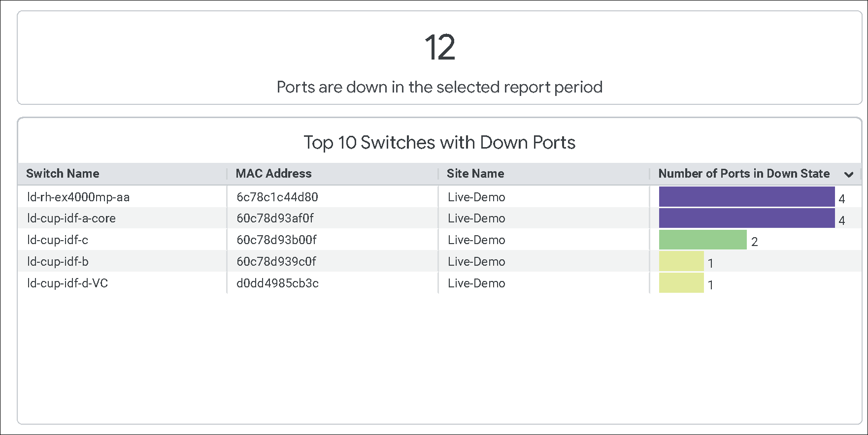Click the Top 10 Switches with Down Ports title

(x=439, y=143)
